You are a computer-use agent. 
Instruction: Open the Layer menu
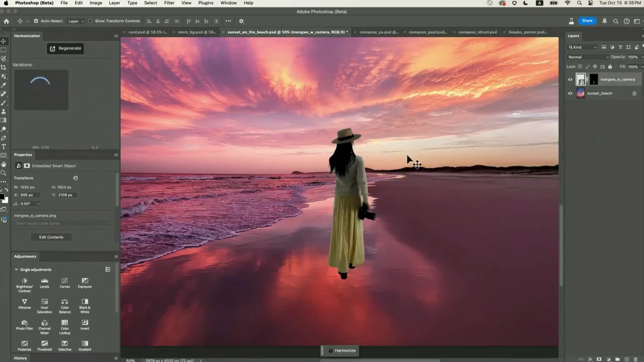click(x=114, y=3)
